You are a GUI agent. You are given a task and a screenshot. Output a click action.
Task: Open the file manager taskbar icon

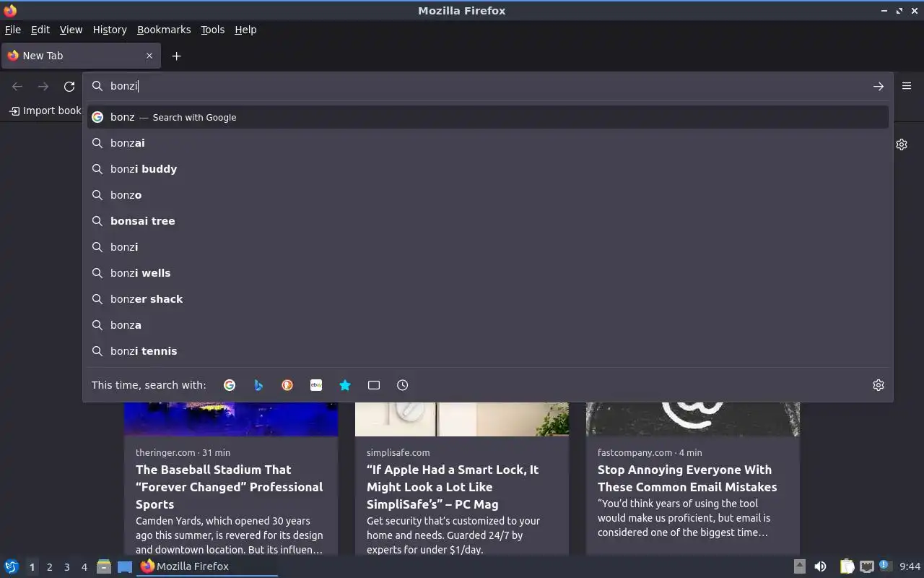point(104,566)
